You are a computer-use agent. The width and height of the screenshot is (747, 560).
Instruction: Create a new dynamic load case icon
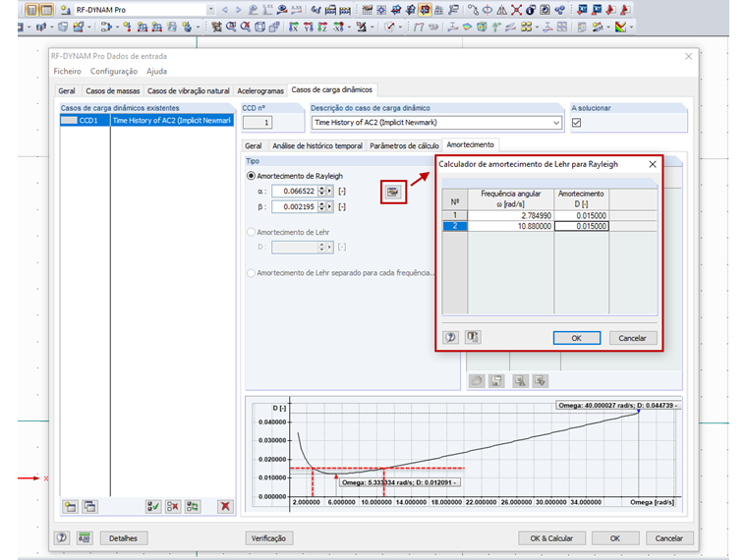[71, 507]
